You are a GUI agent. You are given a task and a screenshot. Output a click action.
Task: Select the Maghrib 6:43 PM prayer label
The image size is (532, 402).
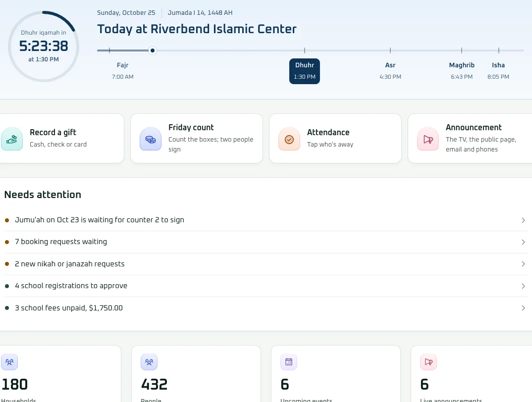point(462,71)
